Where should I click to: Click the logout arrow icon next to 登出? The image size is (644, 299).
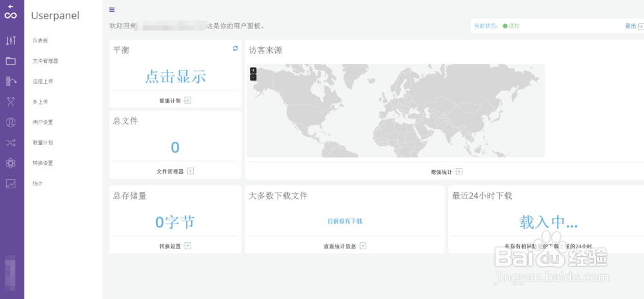pos(640,26)
